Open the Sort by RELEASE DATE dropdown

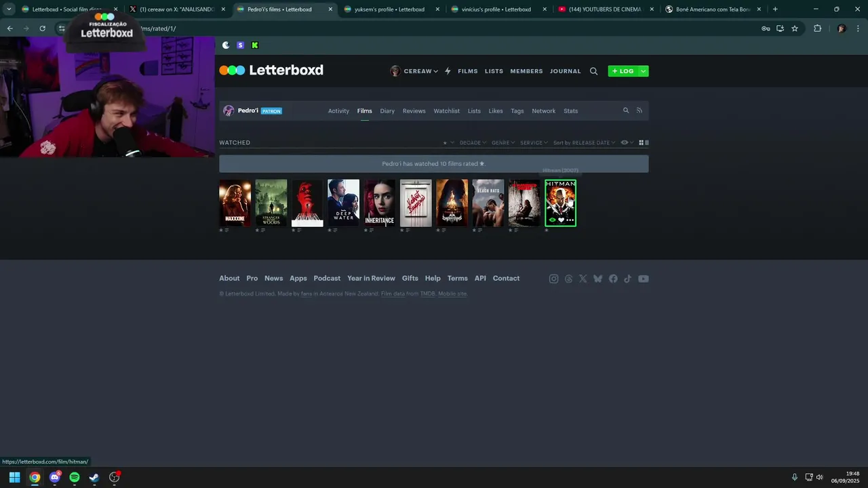click(x=584, y=143)
